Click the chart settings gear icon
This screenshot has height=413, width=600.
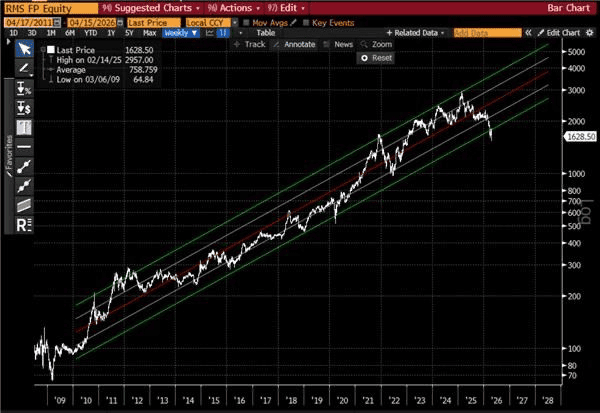click(588, 32)
